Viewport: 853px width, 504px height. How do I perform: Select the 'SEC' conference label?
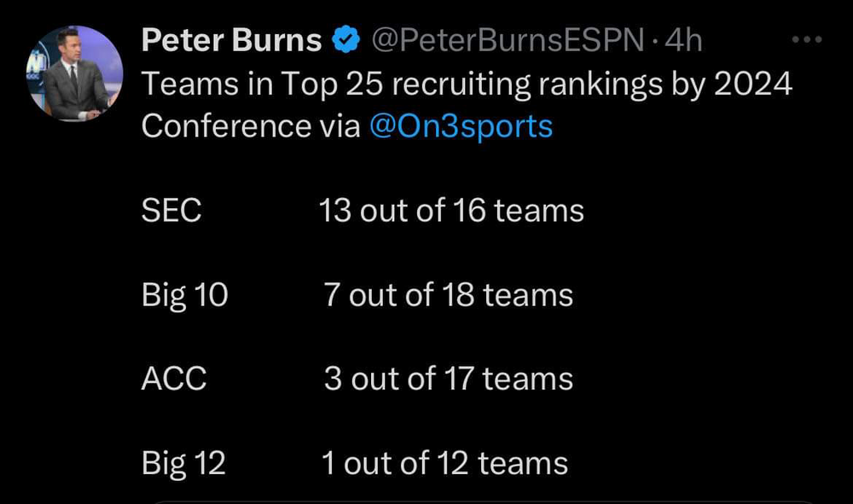(x=171, y=211)
